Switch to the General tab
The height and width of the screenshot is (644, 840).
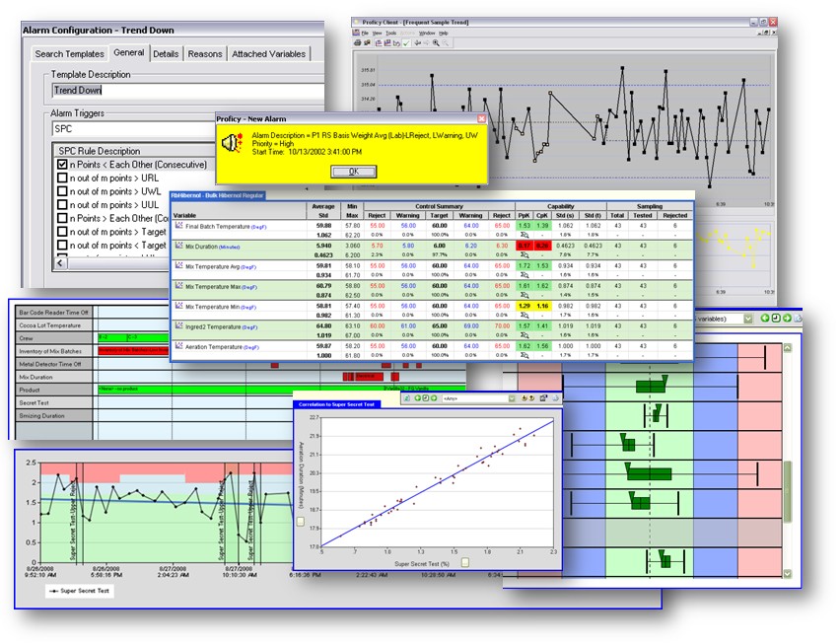pyautogui.click(x=128, y=52)
